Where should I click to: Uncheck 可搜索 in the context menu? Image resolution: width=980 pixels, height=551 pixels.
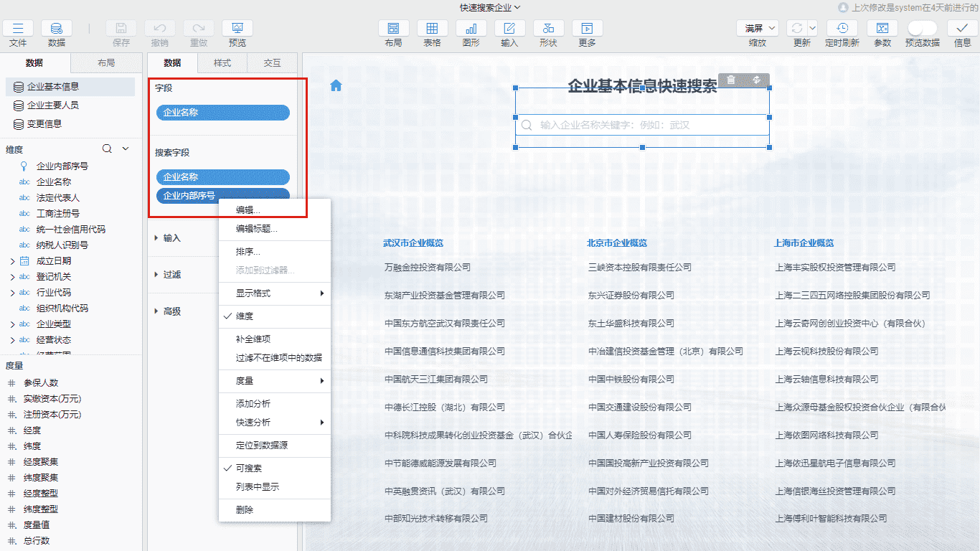coord(249,468)
